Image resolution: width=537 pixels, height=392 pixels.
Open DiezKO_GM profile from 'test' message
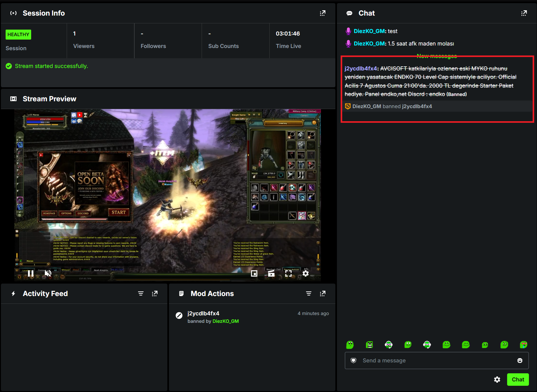click(x=369, y=31)
